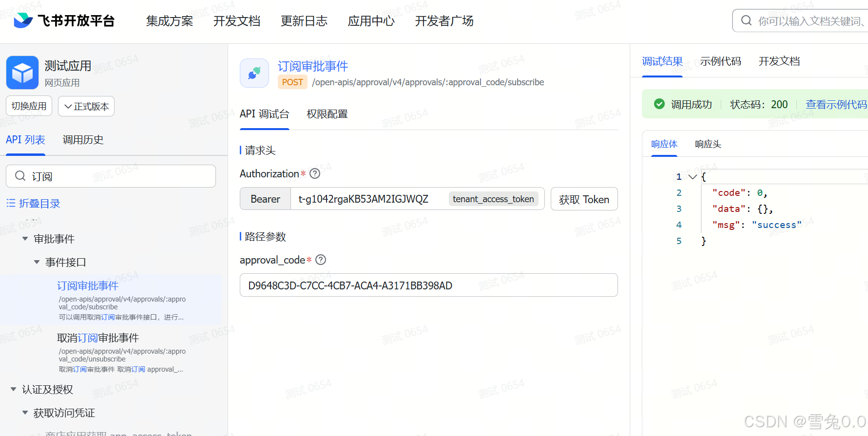Switch to the 示例代码 tab
The width and height of the screenshot is (868, 436).
720,61
